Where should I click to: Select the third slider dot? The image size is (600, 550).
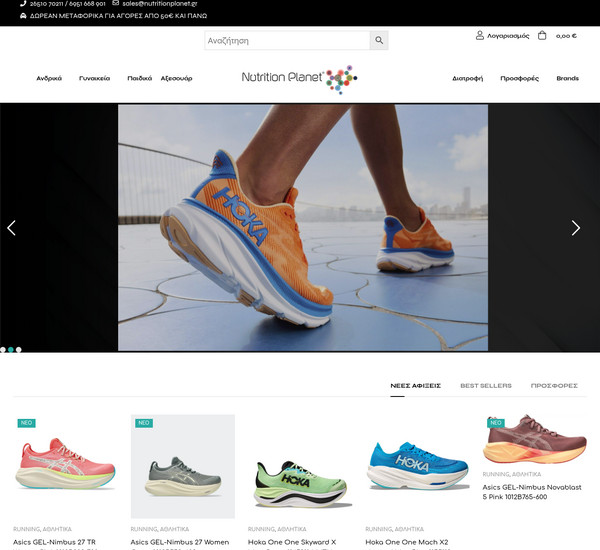[19, 349]
